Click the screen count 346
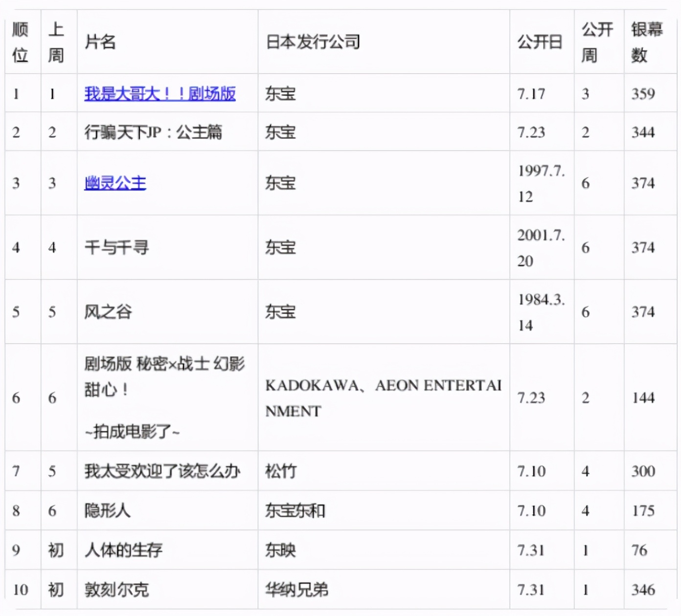The width and height of the screenshot is (681, 616). (643, 590)
